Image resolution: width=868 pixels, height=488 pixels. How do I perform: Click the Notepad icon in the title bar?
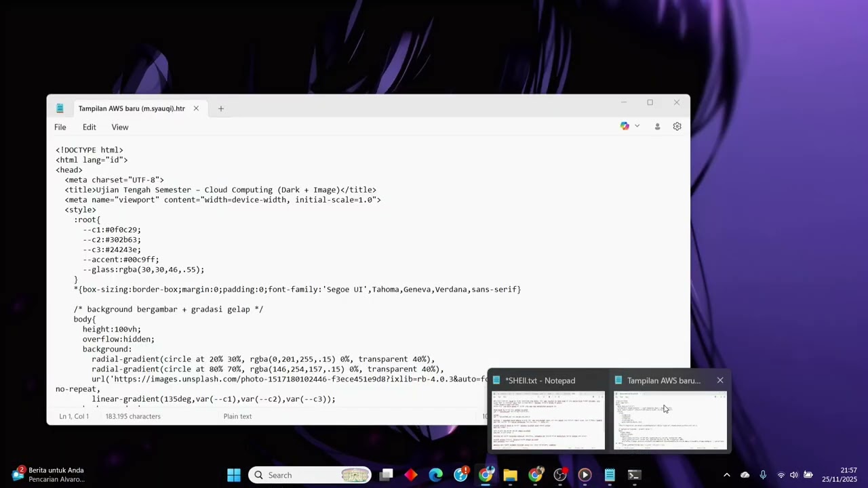60,108
